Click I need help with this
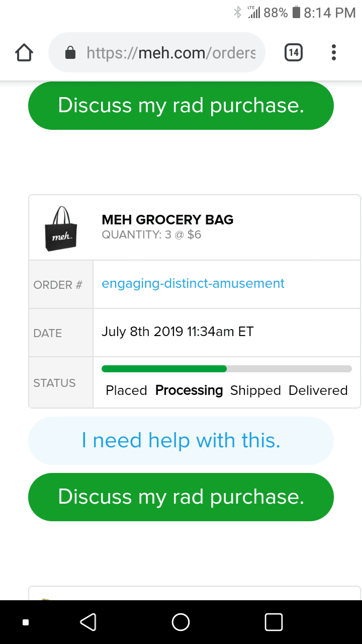The height and width of the screenshot is (644, 362). coord(181,441)
